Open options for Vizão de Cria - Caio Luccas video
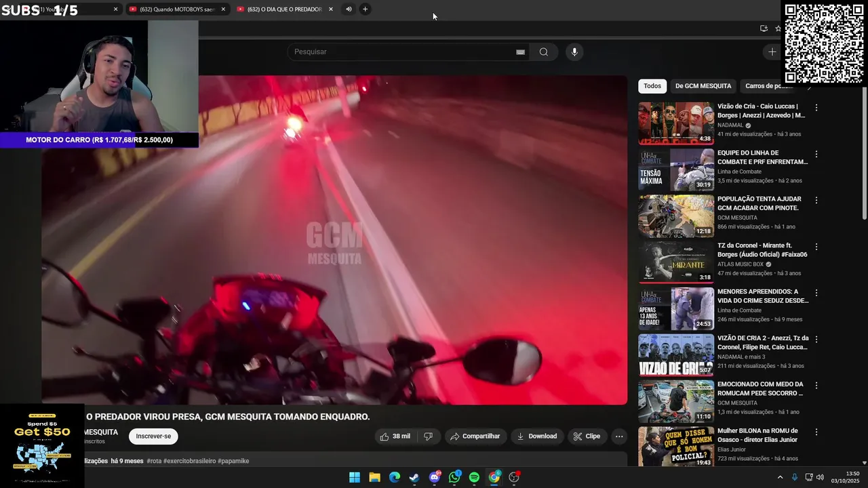The image size is (868, 488). click(816, 108)
